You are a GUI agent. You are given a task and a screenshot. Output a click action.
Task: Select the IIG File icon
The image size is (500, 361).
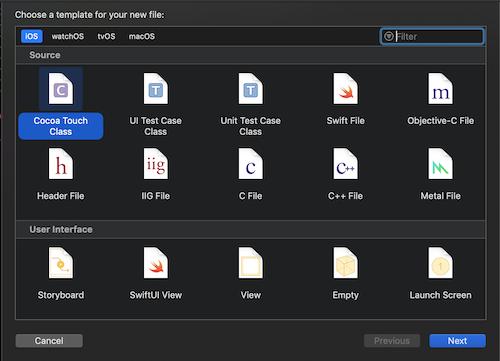(156, 164)
